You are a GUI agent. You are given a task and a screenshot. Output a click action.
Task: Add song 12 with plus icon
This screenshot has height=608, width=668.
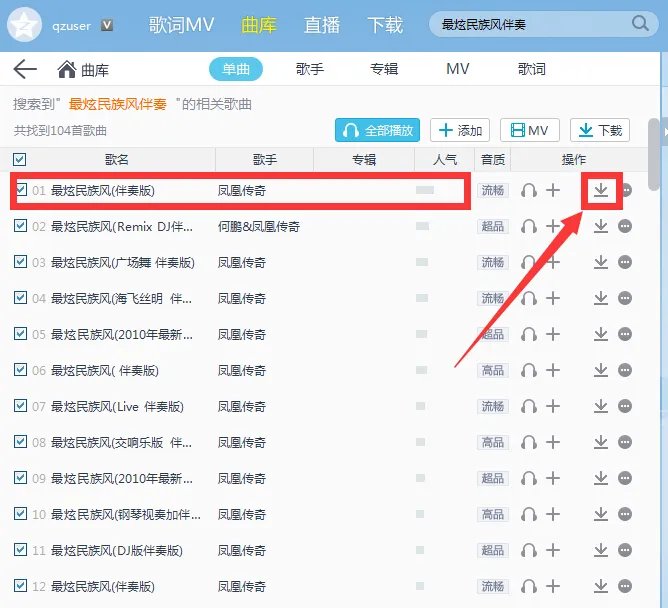[553, 586]
